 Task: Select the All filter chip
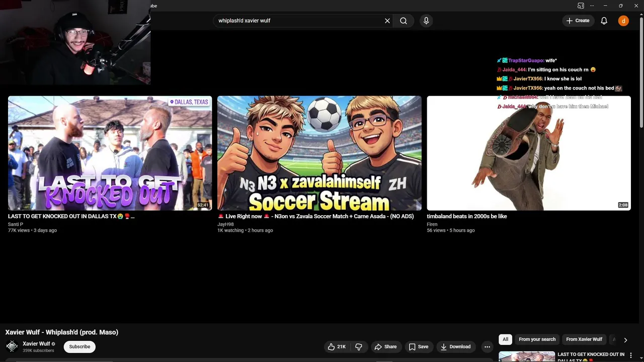click(505, 339)
